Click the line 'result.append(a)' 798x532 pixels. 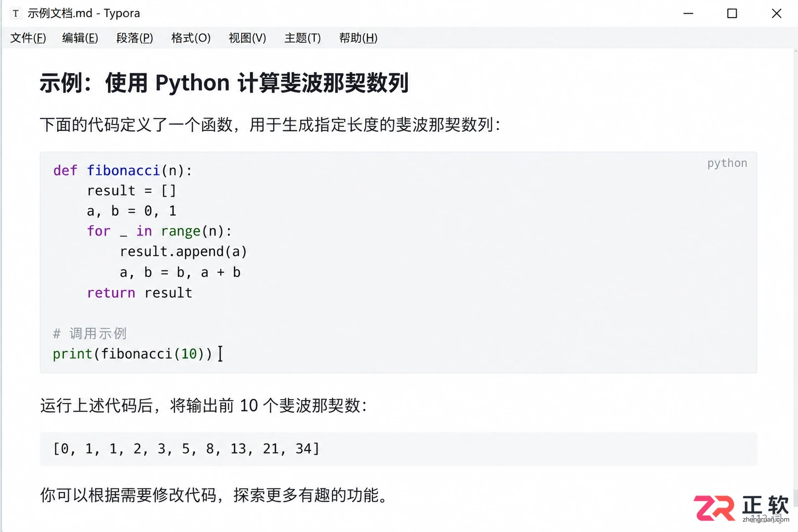(183, 252)
